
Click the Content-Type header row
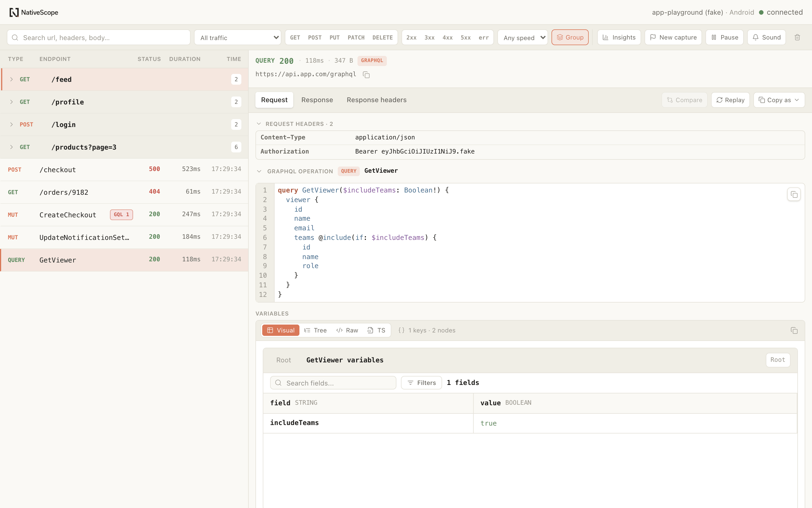pos(530,137)
